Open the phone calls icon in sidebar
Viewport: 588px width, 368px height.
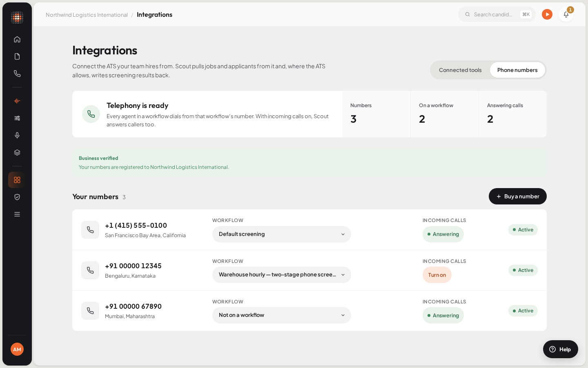(x=17, y=74)
